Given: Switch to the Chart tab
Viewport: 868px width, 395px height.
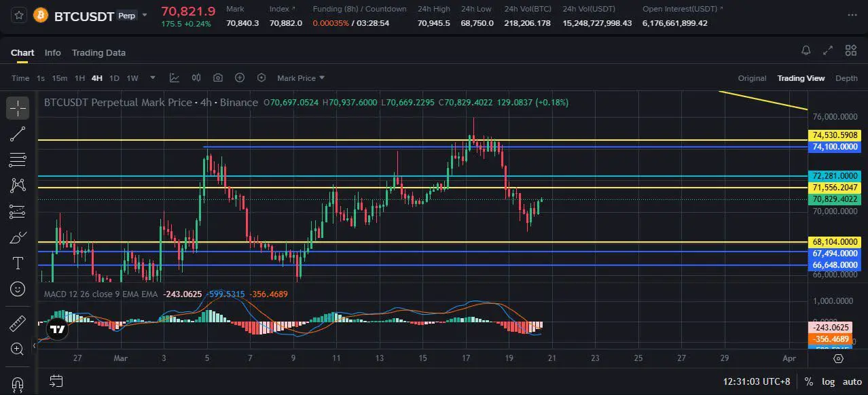Looking at the screenshot, I should pyautogui.click(x=22, y=52).
